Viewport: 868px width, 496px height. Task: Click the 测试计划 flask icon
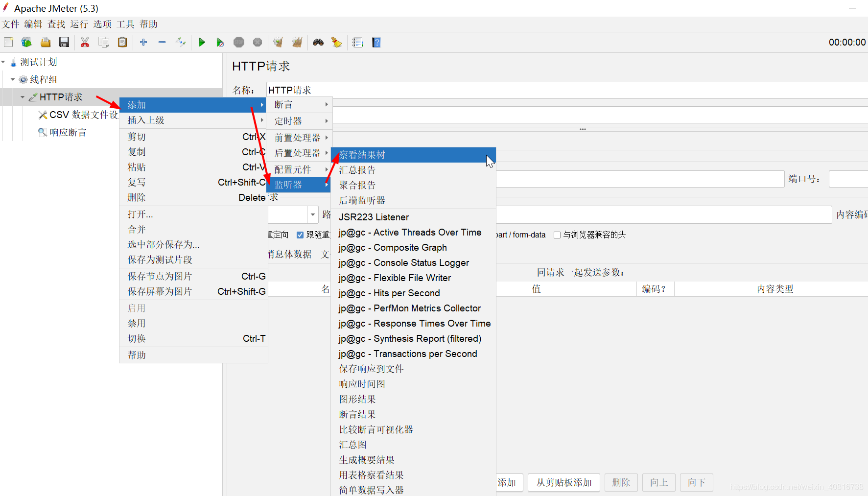pos(14,62)
